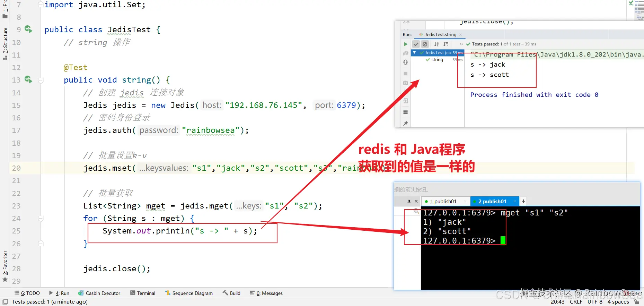Screen dimensions: 644x306
Task: Open the Messages tool window
Action: pos(266,293)
